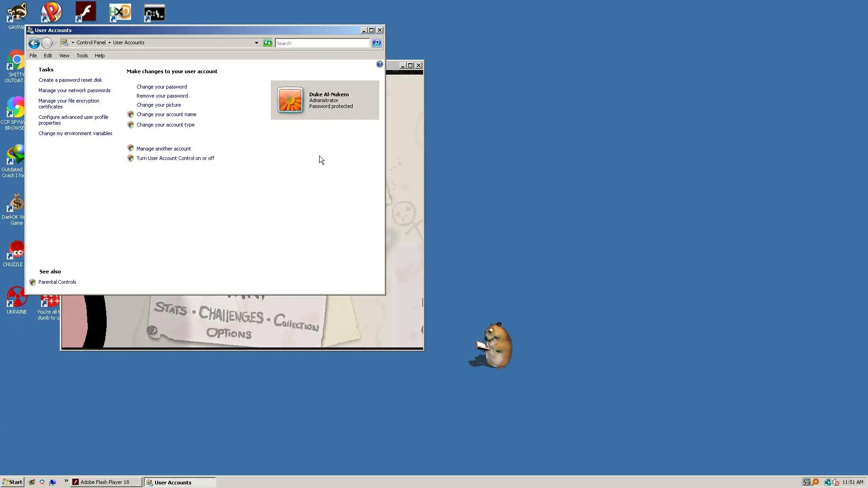The width and height of the screenshot is (868, 488).
Task: Open HxD hex editor desktop shortcut
Action: click(x=120, y=12)
